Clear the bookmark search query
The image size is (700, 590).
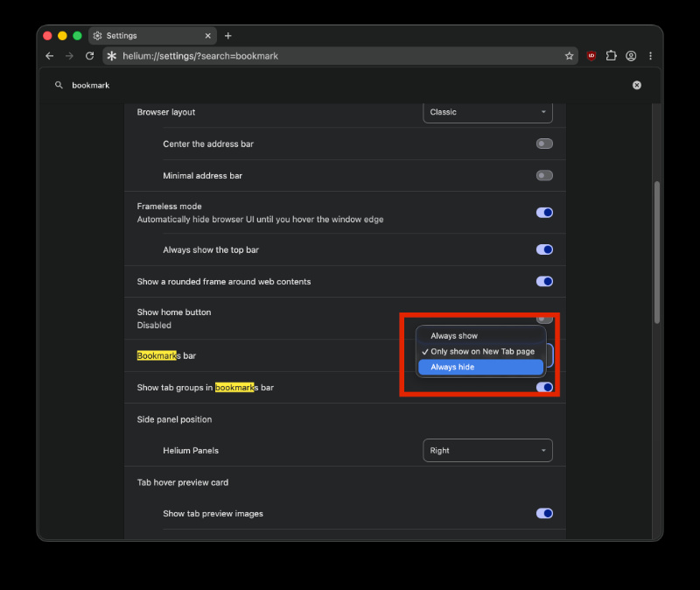[637, 85]
